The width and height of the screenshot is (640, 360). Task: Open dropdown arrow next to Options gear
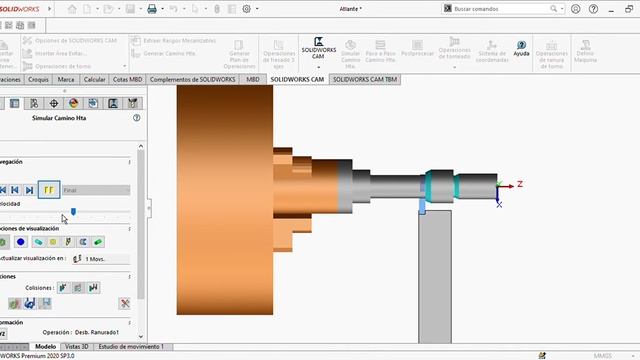[x=257, y=9]
